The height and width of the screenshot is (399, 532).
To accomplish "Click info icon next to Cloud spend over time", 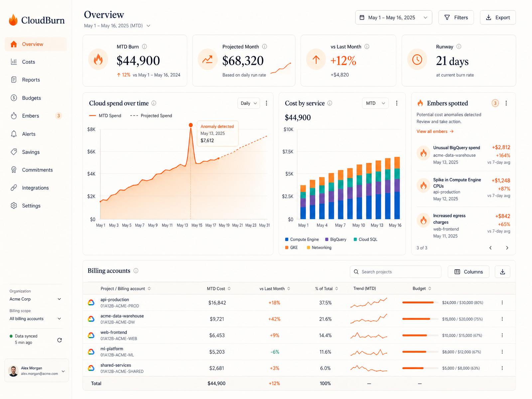I will point(154,103).
